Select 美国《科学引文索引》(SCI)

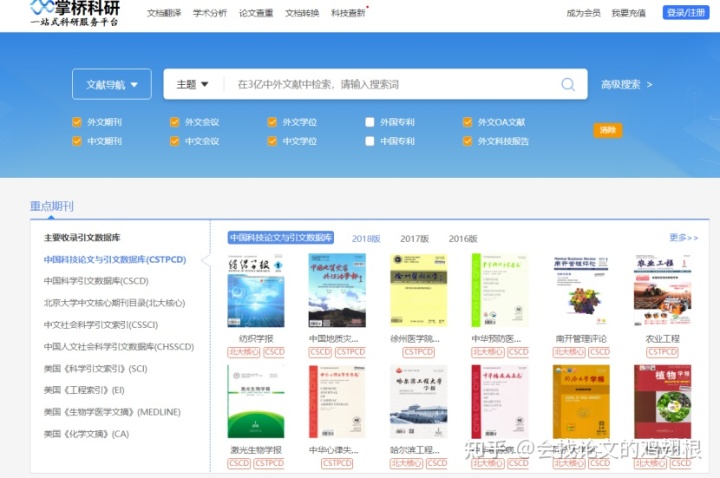(x=96, y=369)
